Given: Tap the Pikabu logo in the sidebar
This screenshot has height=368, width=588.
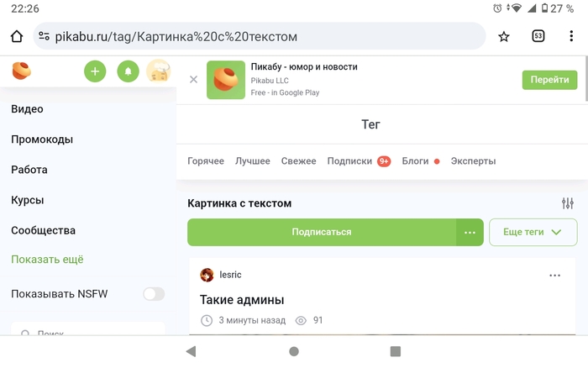Looking at the screenshot, I should coord(22,71).
